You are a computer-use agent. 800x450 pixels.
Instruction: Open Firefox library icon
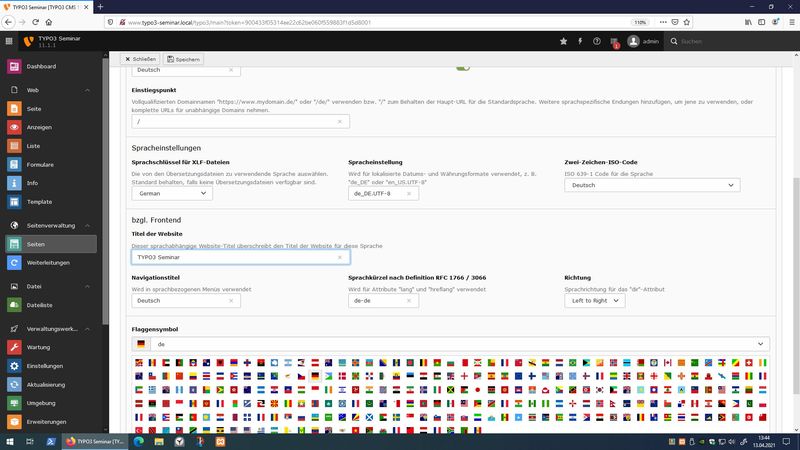748,22
